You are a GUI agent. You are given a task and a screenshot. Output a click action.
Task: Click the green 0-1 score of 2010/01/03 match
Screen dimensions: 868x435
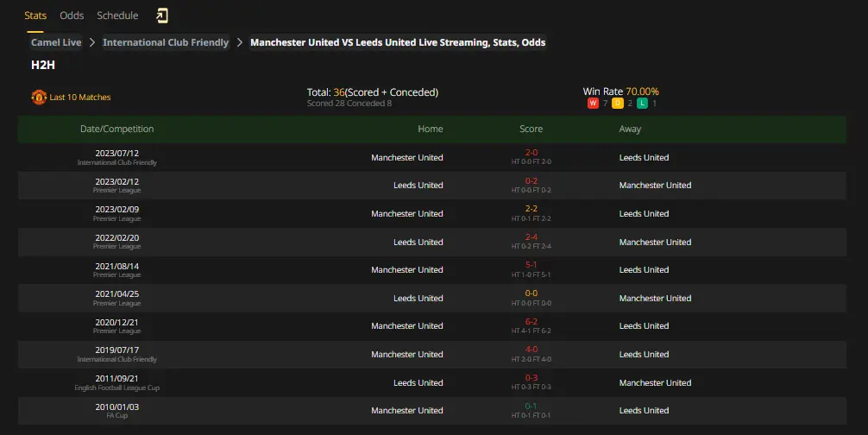[531, 406]
